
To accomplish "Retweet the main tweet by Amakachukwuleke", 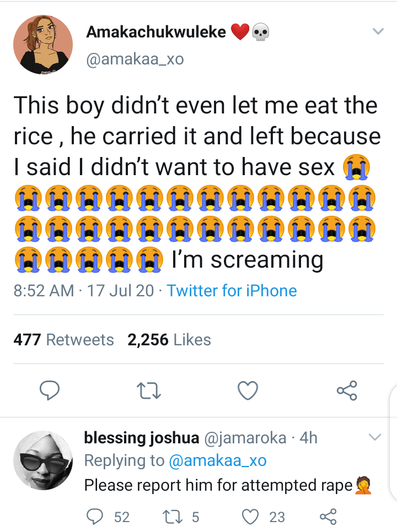I will (x=148, y=390).
